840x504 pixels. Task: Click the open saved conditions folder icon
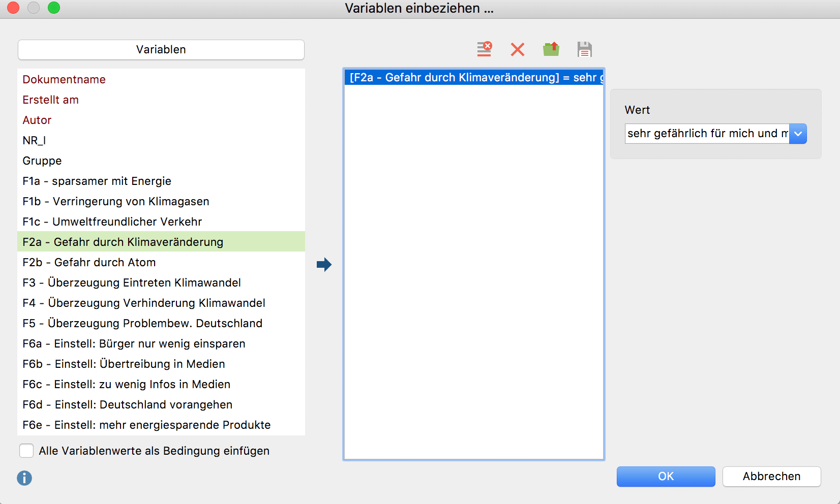(551, 49)
